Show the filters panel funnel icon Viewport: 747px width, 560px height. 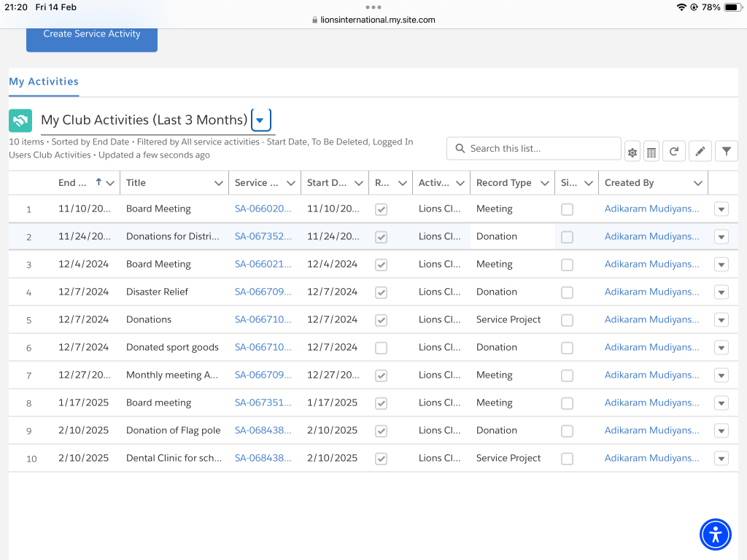[727, 152]
